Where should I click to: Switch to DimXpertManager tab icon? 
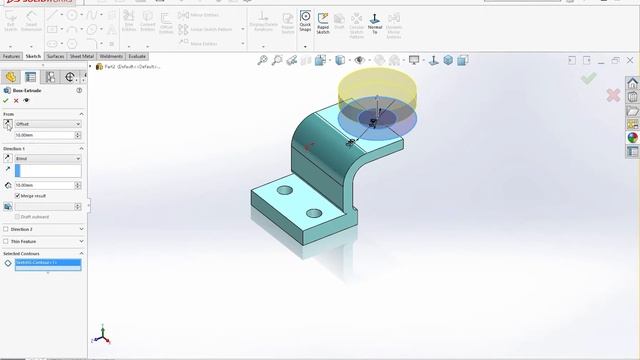tap(70, 77)
